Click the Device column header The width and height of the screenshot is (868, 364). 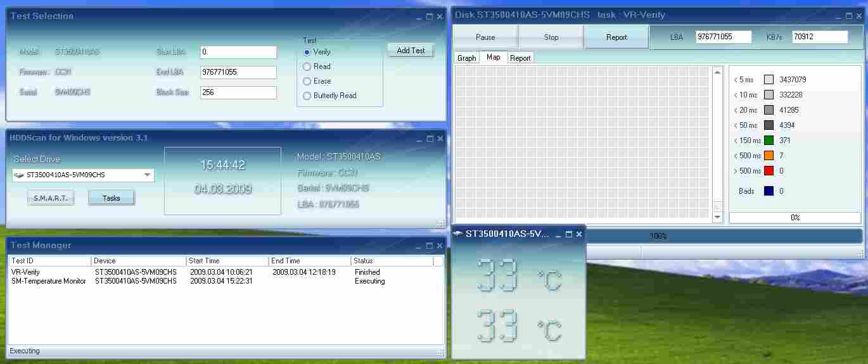139,261
